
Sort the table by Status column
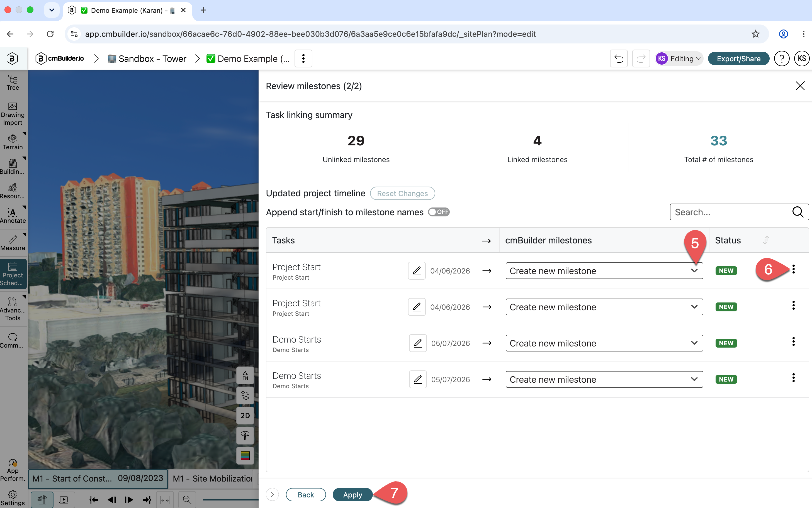tap(766, 240)
